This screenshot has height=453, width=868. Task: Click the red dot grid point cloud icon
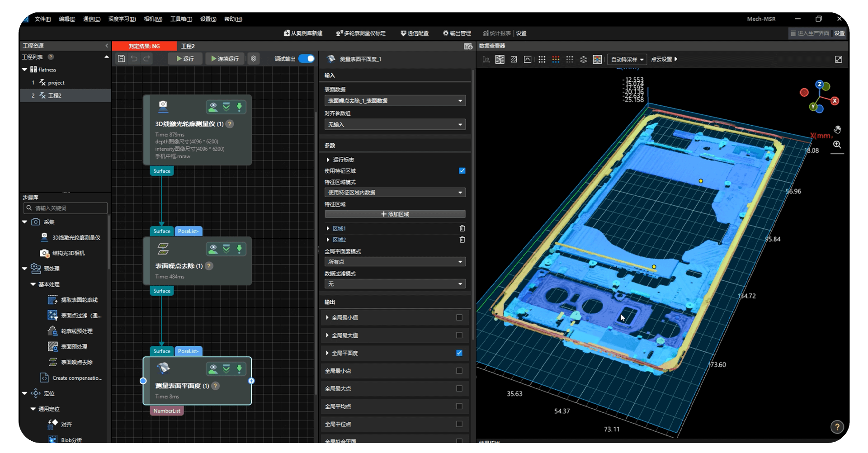556,60
